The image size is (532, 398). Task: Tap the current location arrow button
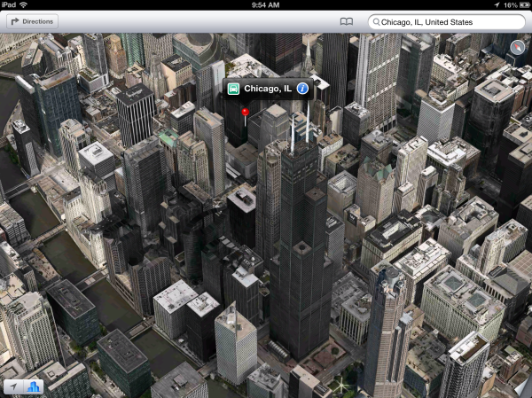tap(13, 386)
